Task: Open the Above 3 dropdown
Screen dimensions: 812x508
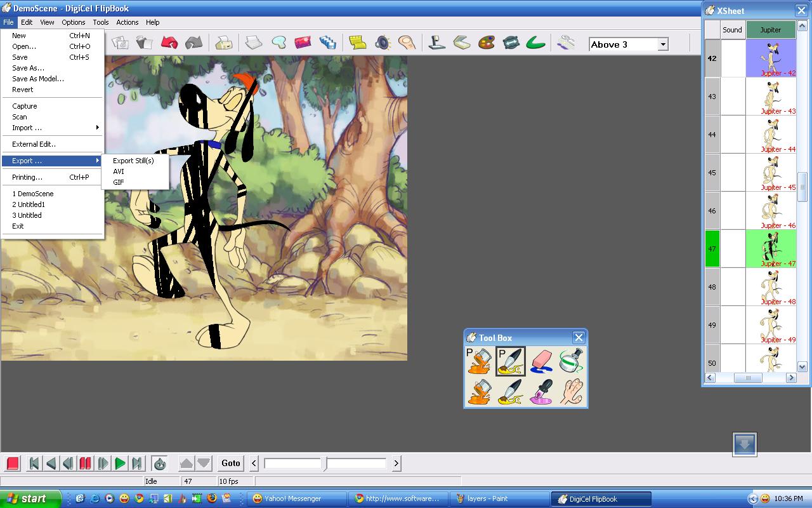Action: click(x=663, y=44)
